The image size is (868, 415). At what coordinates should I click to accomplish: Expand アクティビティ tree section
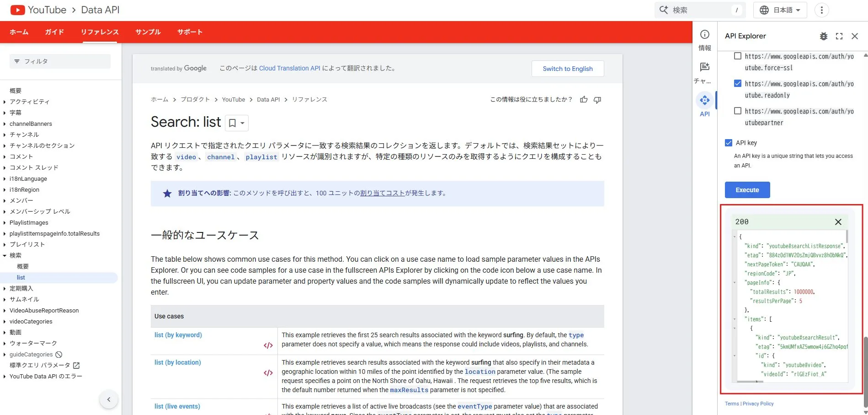pos(5,102)
